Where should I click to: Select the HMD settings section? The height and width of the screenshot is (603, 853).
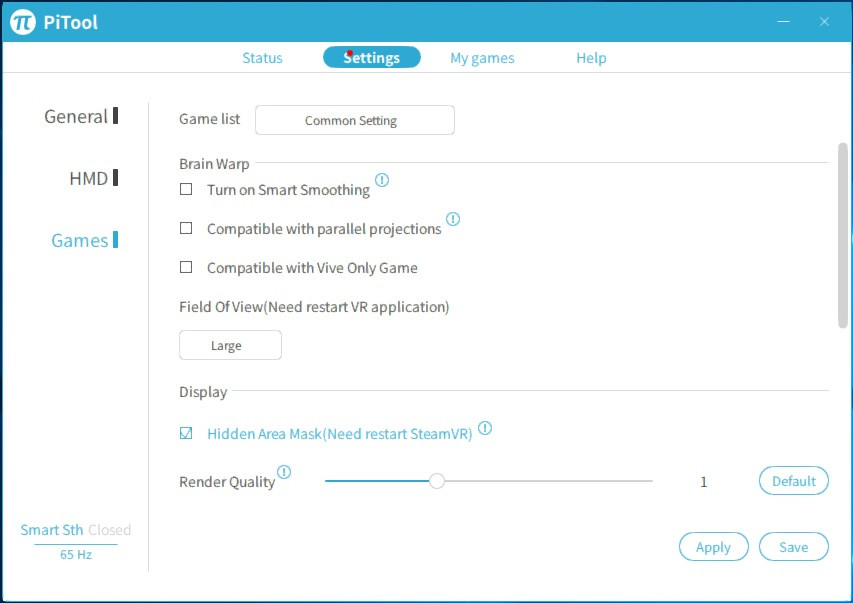pos(89,178)
